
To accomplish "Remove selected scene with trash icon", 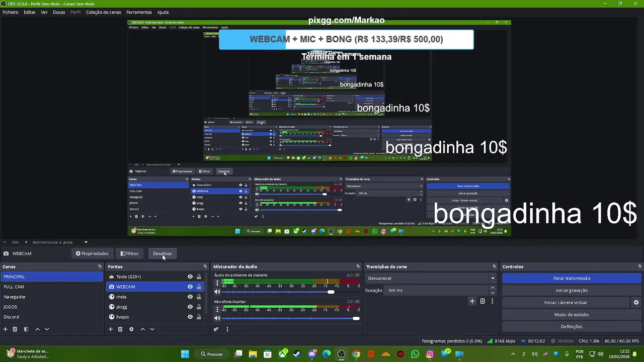I will (x=15, y=329).
